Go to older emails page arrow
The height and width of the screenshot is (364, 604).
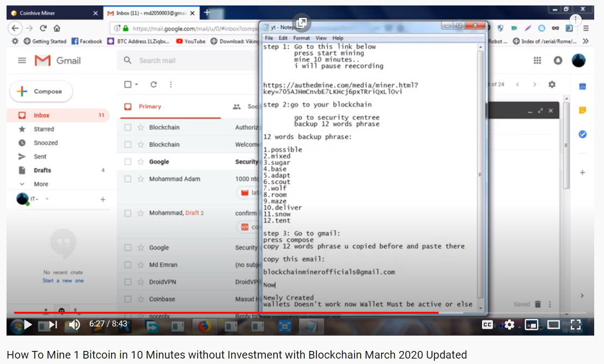point(535,84)
